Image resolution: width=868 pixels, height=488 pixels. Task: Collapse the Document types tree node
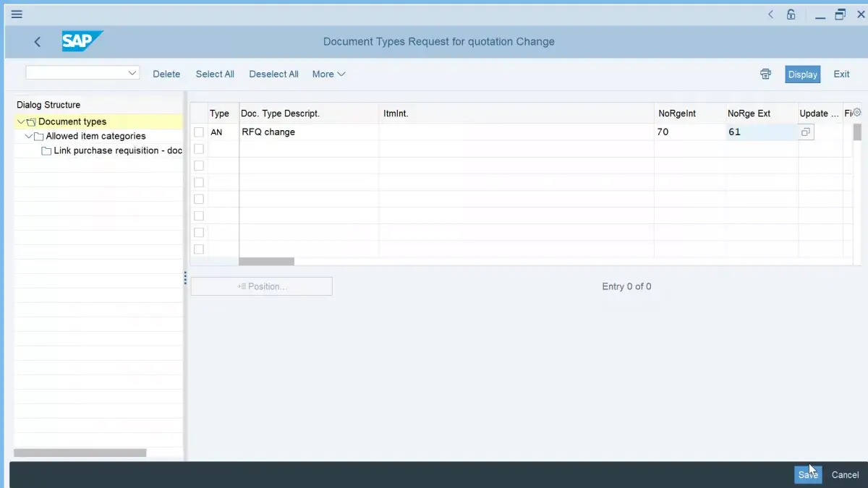(x=22, y=121)
